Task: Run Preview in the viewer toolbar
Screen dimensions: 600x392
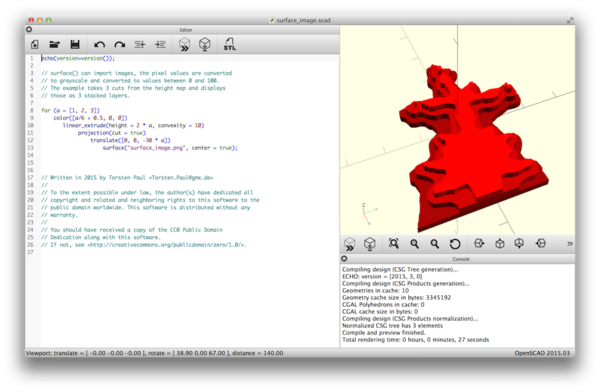Action: [x=349, y=244]
